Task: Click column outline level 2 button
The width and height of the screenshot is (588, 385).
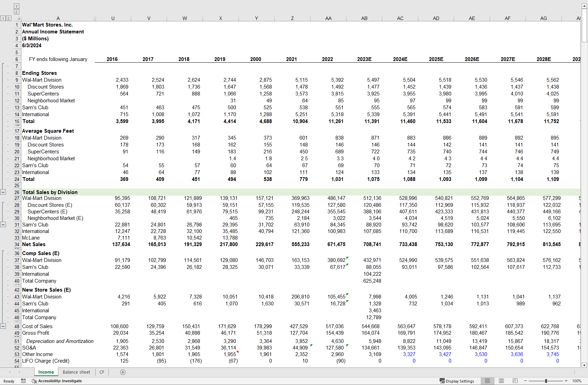Action: (x=17, y=12)
